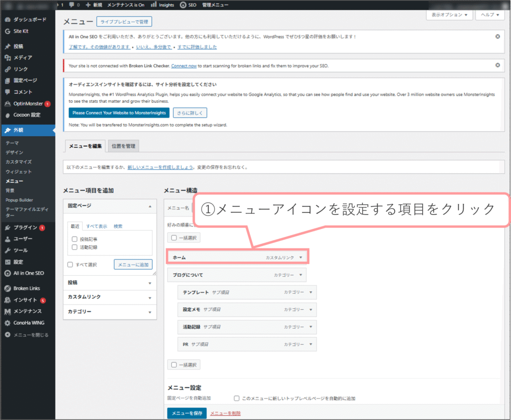Expand the ホーム custom link menu item

[x=300, y=257]
